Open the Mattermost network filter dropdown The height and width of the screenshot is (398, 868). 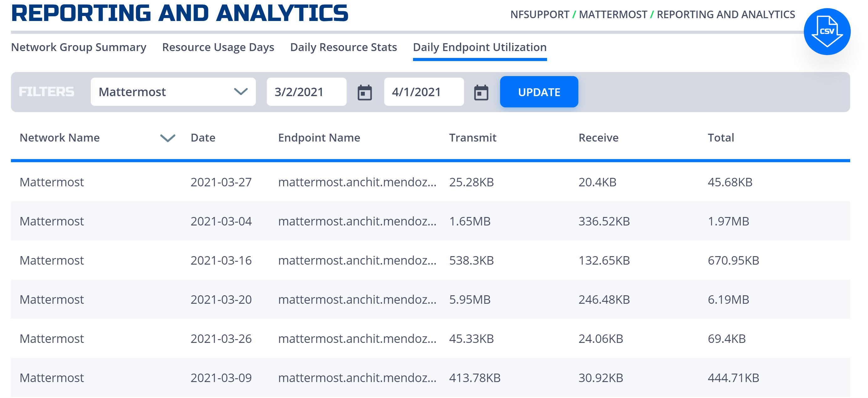tap(173, 92)
